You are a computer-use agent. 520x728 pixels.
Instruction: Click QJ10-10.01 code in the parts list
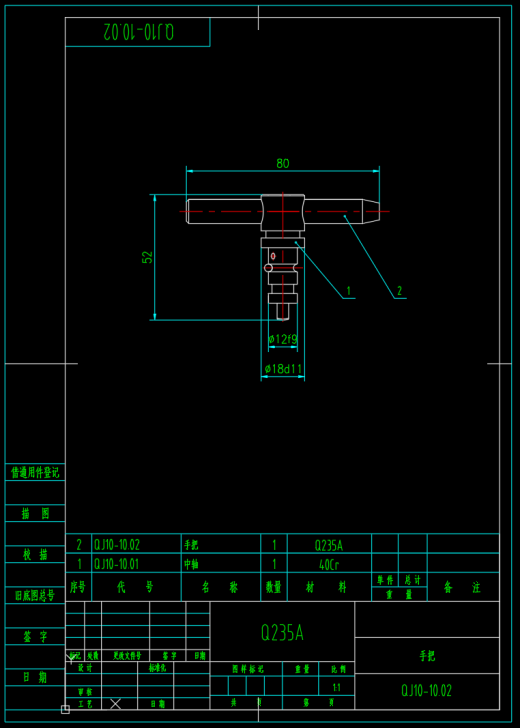click(x=117, y=565)
